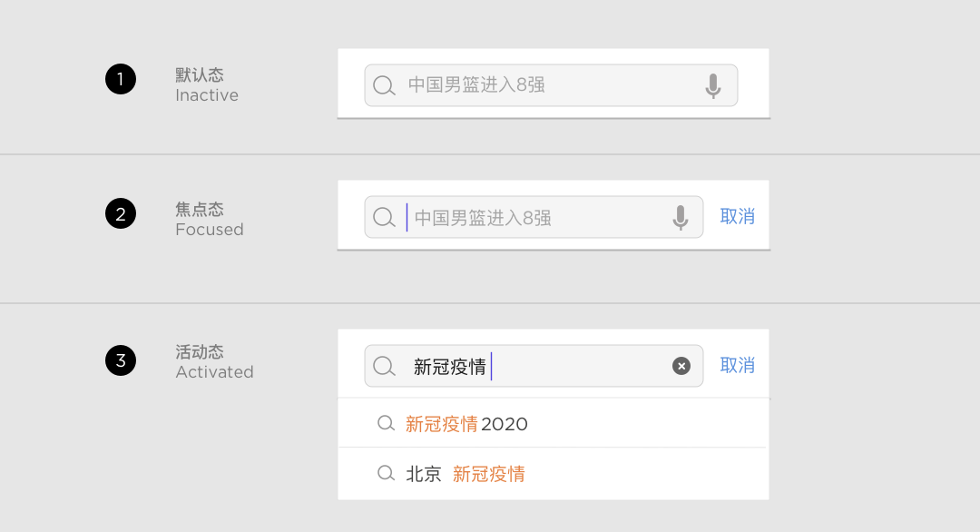Click into the Focused search field text area

click(x=534, y=217)
